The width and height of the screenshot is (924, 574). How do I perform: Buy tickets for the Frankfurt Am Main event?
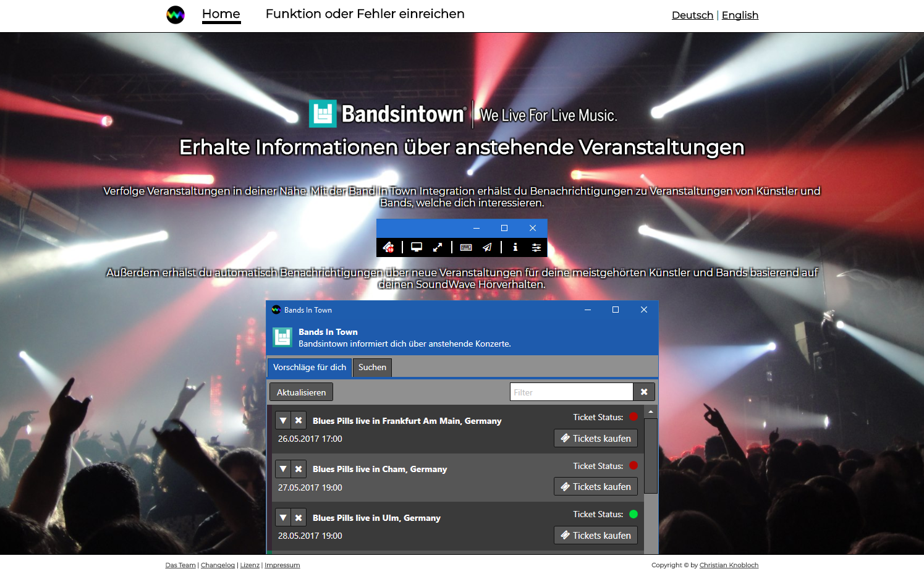click(x=596, y=438)
